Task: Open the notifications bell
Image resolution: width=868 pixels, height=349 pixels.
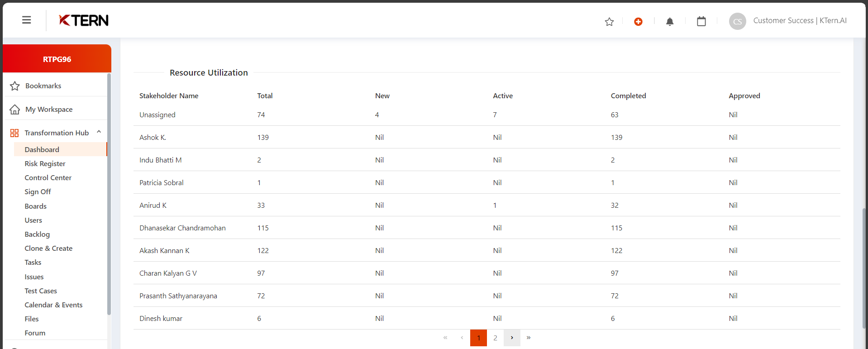Action: (670, 21)
